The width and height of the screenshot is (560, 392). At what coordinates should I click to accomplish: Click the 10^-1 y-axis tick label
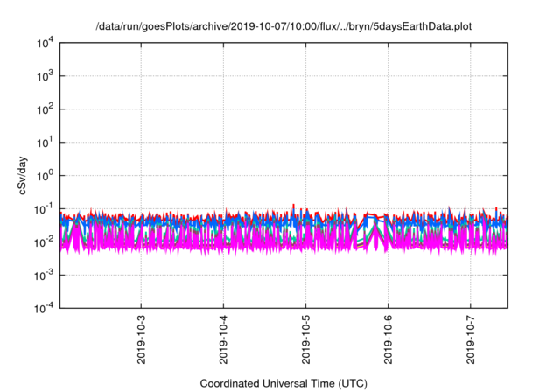44,209
